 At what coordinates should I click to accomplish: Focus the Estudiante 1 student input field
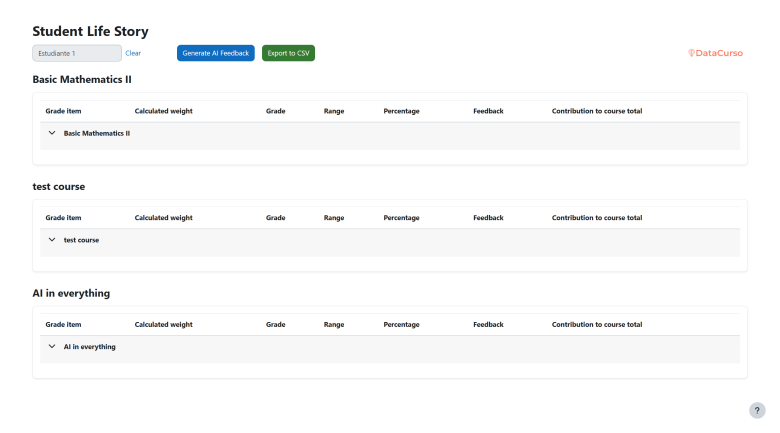(x=77, y=53)
